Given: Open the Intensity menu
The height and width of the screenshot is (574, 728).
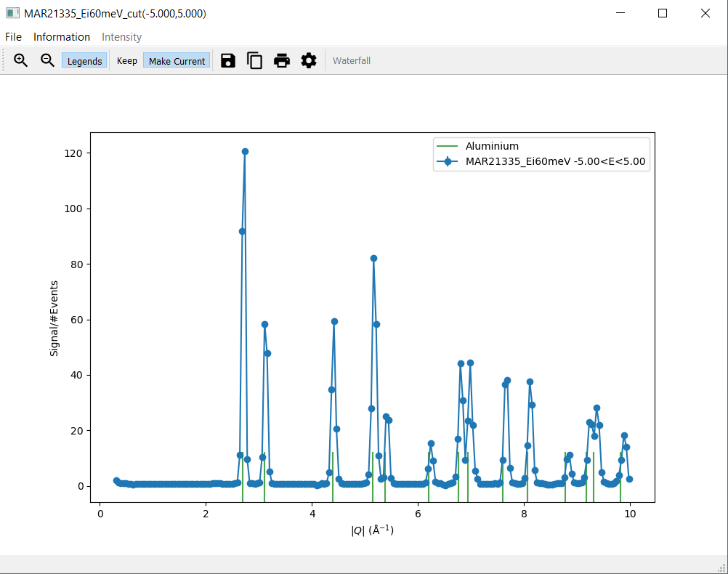Looking at the screenshot, I should [x=121, y=36].
